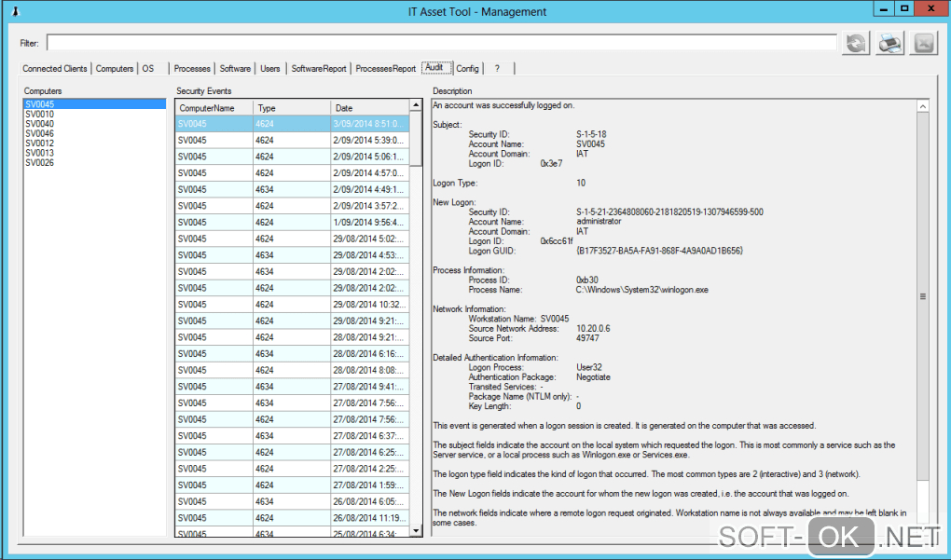Select the 1/09/2014 event row

click(291, 222)
